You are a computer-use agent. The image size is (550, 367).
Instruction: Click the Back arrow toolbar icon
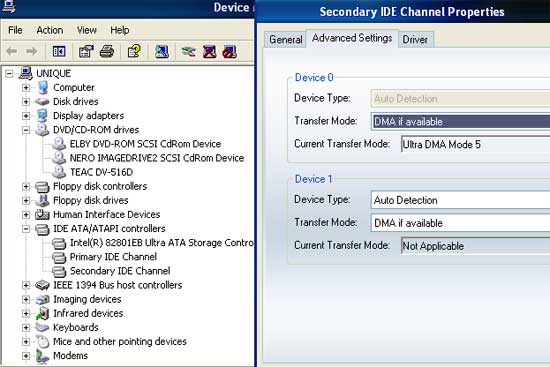coord(12,52)
